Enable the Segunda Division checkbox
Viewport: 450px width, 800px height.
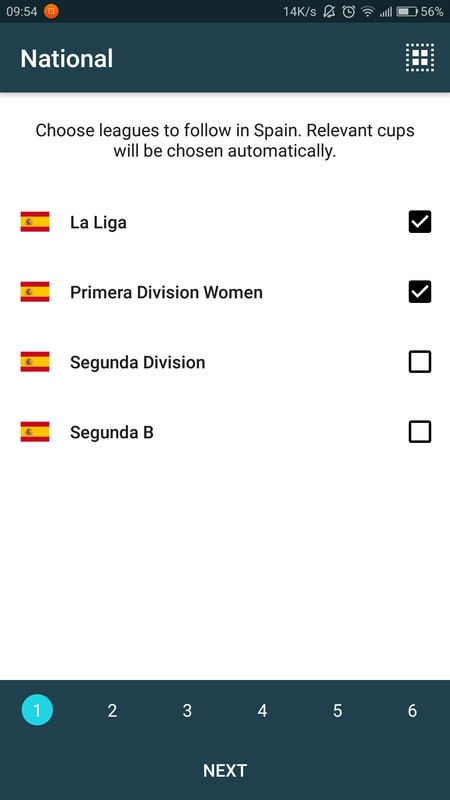pyautogui.click(x=420, y=362)
